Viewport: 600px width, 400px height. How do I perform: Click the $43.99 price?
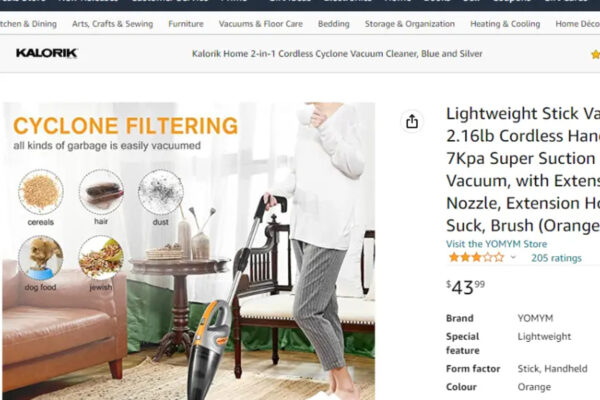pyautogui.click(x=465, y=287)
